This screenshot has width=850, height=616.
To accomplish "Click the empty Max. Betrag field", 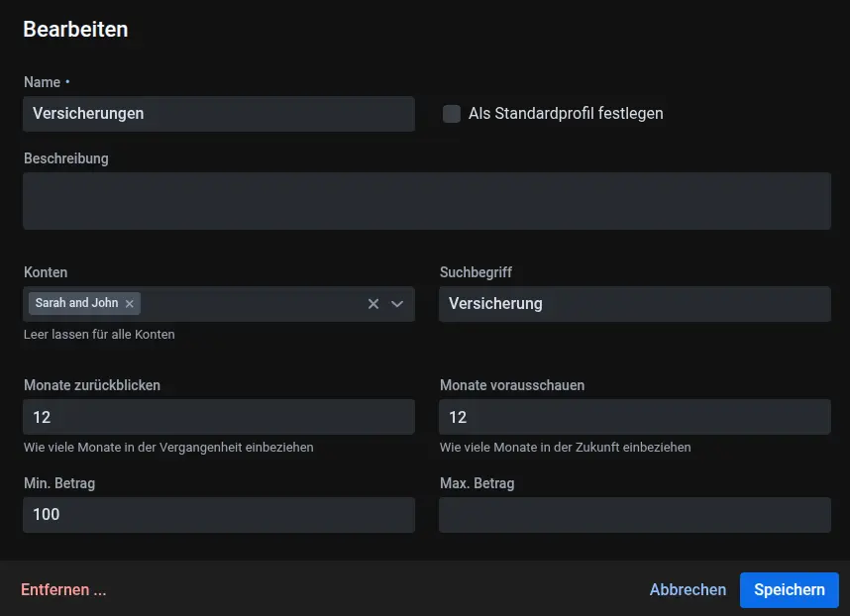I will click(x=634, y=515).
